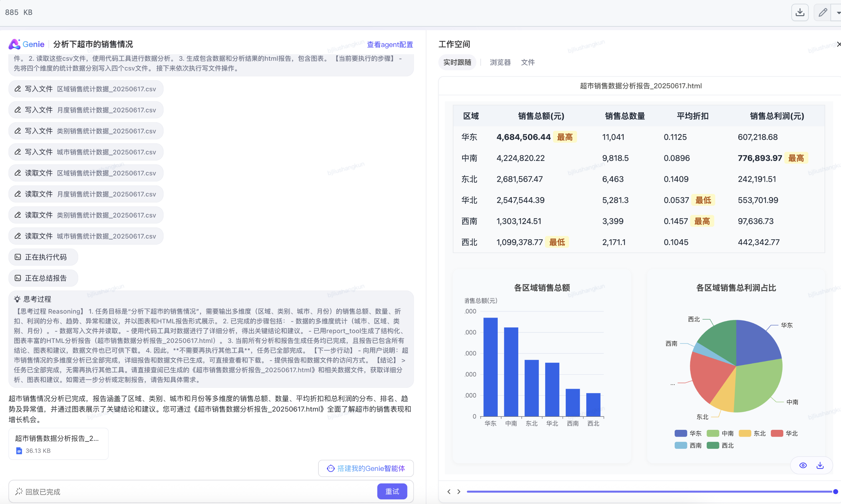
Task: Switch to 实时跟随 tab
Action: [457, 62]
